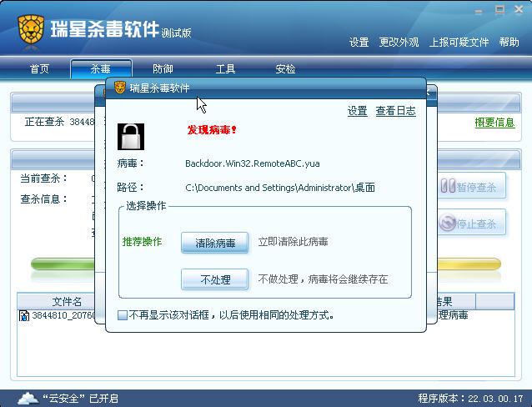Image resolution: width=532 pixels, height=407 pixels.
Task: Click the 清除病毒 button
Action: (x=215, y=243)
